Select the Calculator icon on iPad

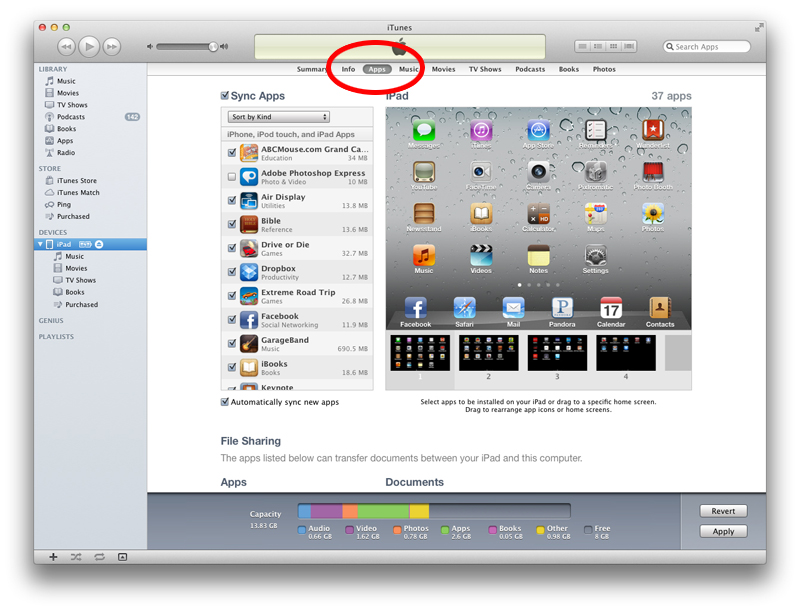538,214
